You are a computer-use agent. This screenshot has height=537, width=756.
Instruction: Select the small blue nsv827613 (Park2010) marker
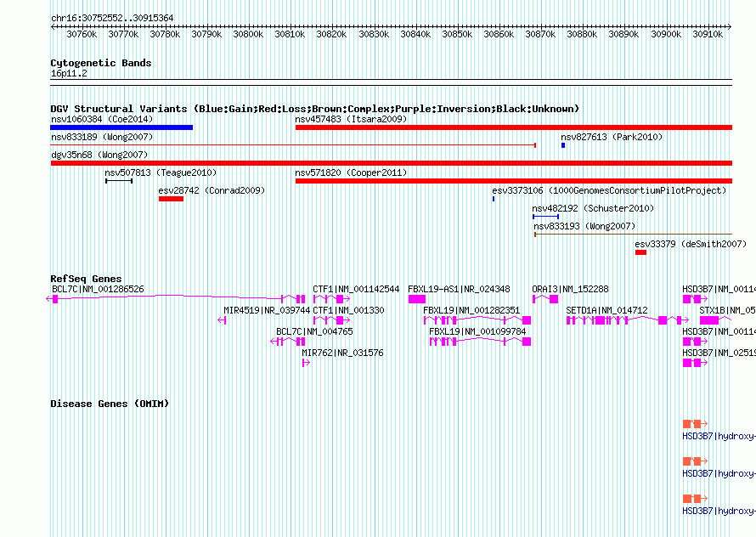563,145
